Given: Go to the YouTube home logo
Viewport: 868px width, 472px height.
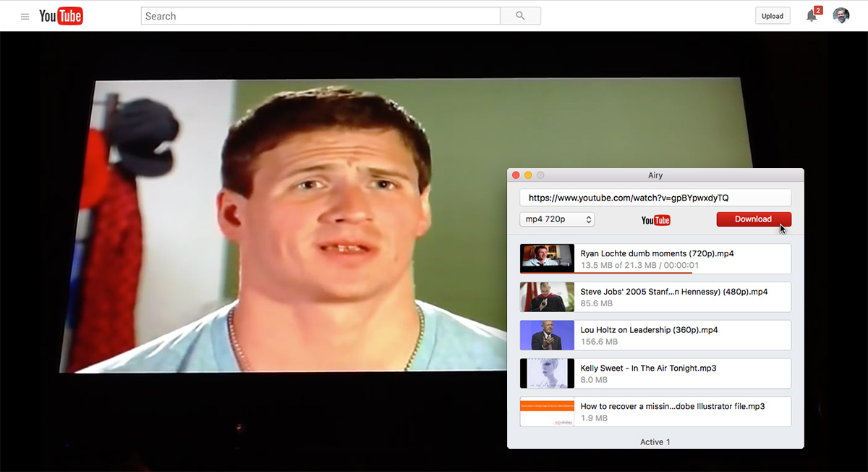Looking at the screenshot, I should (61, 16).
